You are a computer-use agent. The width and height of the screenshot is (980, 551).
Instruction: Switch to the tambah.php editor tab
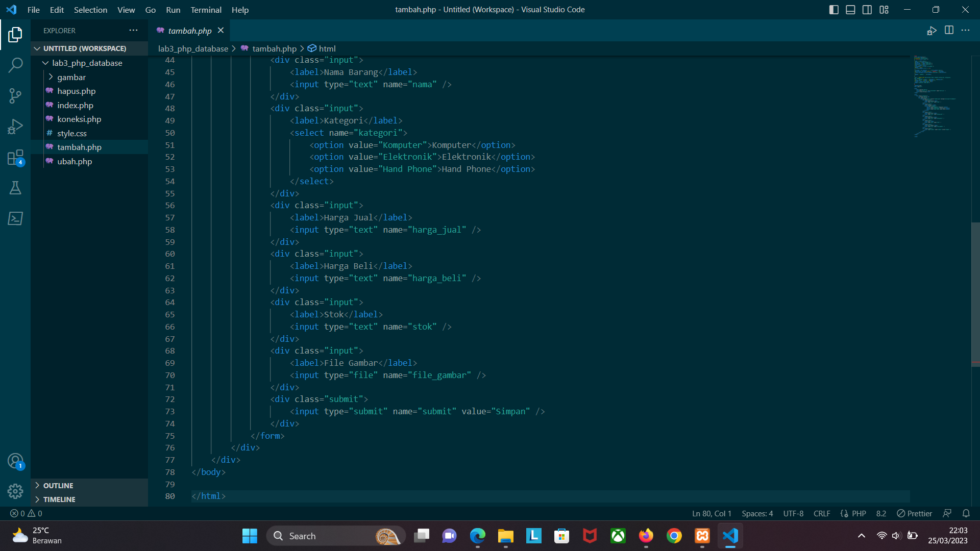189,31
